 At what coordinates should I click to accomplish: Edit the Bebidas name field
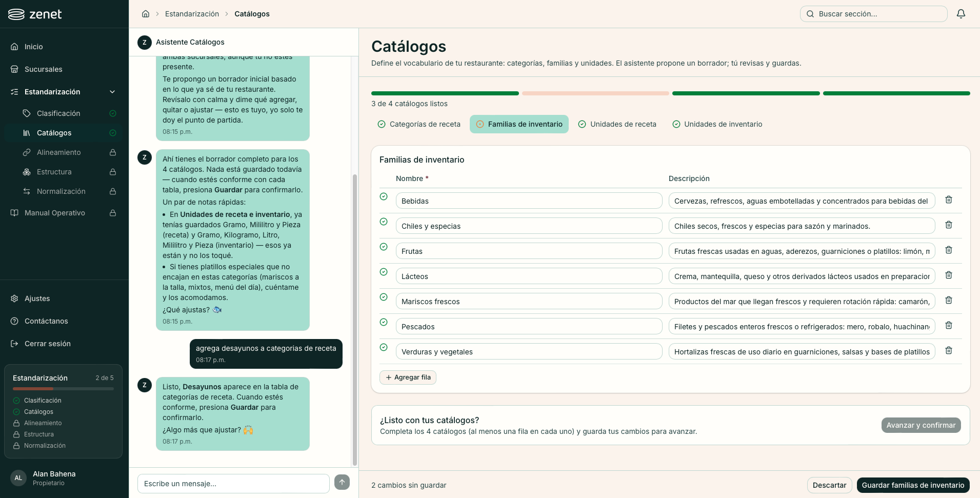point(529,201)
